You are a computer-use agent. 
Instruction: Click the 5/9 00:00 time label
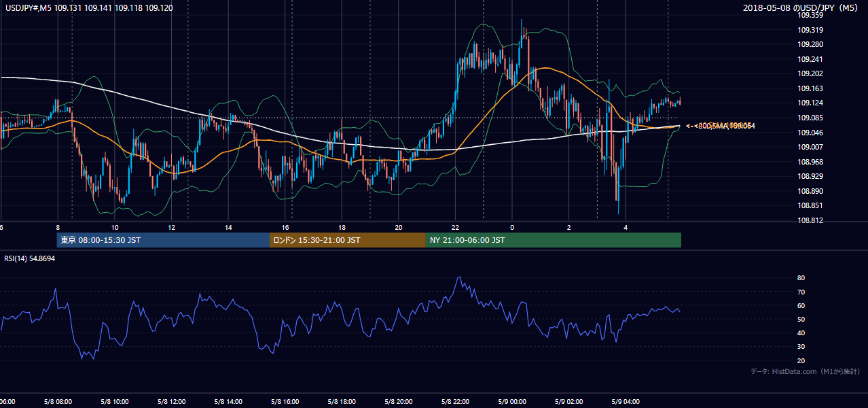coord(512,402)
